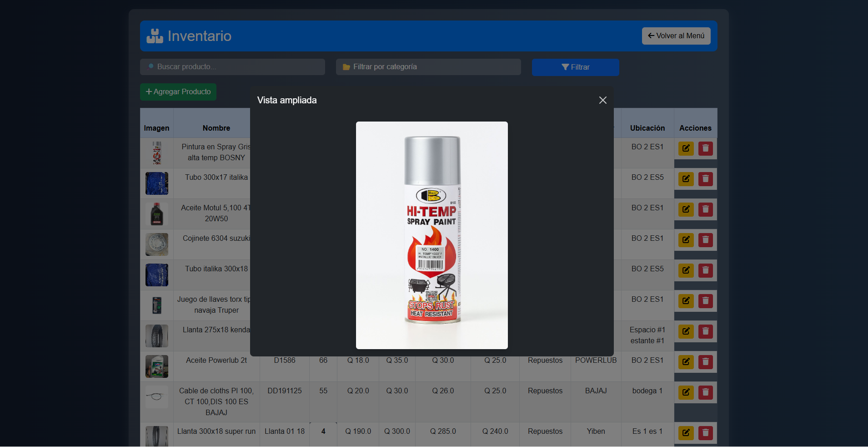Click 'Llanta 300x18 super run' name
868x447 pixels.
[216, 432]
